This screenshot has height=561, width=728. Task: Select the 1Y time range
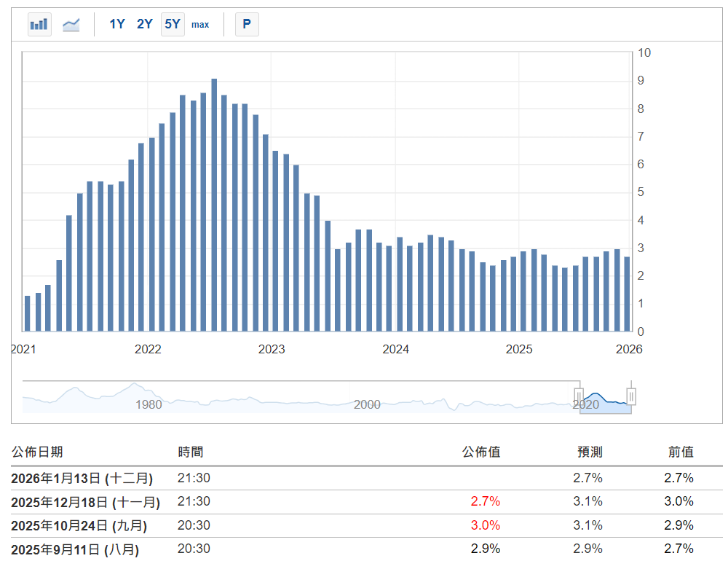(x=117, y=24)
